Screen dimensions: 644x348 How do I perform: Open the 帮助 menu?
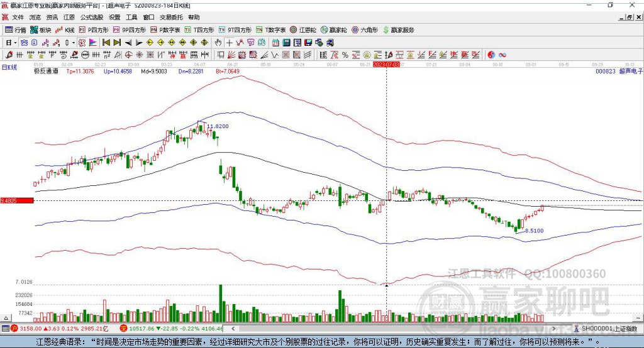194,17
